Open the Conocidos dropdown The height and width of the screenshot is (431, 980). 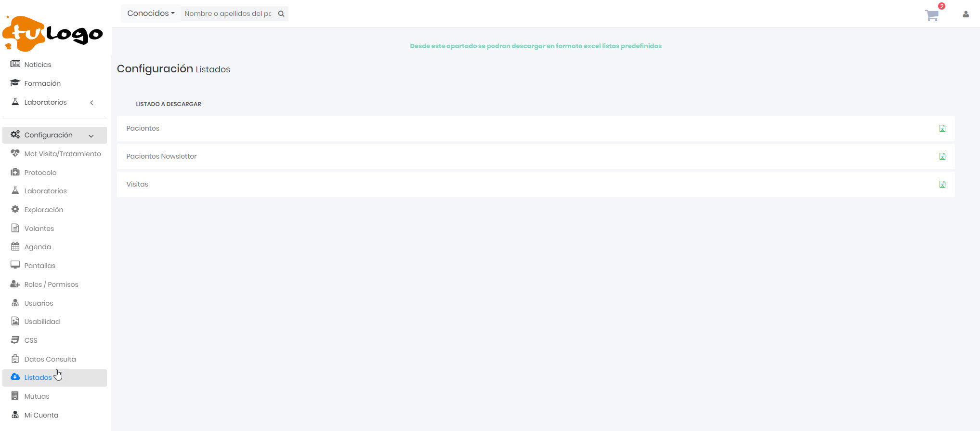(x=151, y=13)
